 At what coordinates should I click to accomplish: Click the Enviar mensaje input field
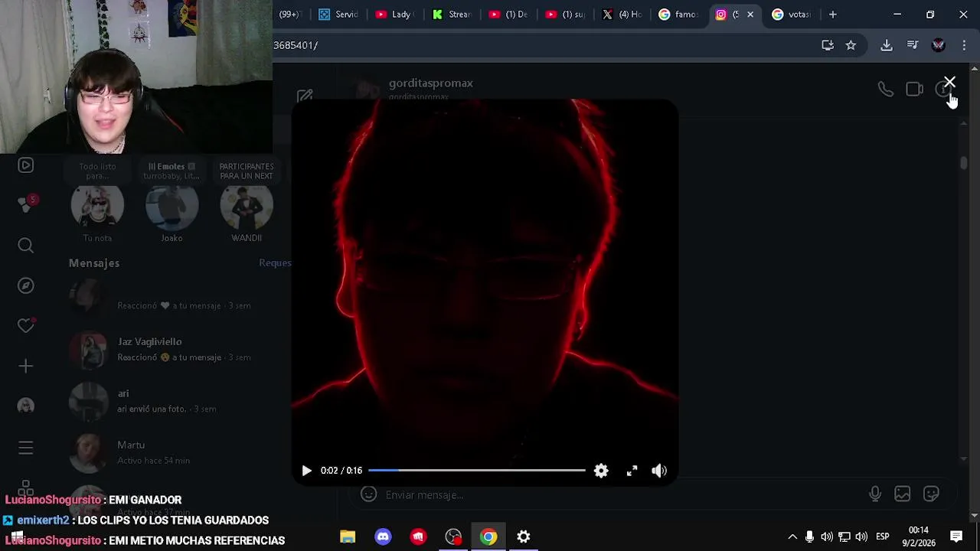coord(620,494)
